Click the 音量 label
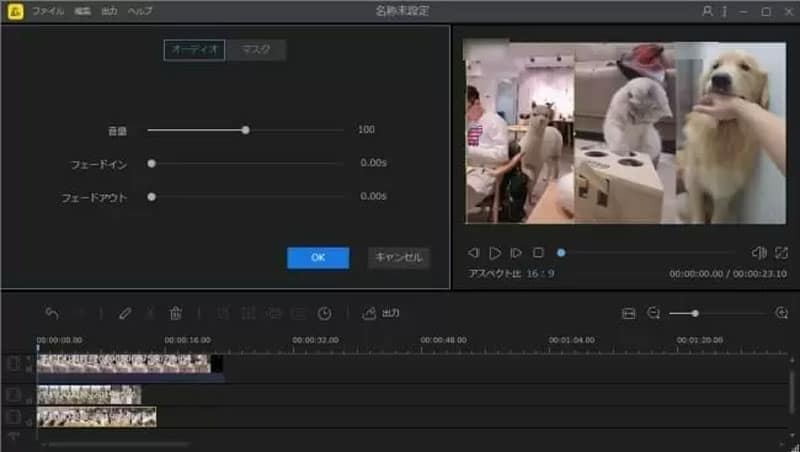The image size is (800, 452). 117,131
